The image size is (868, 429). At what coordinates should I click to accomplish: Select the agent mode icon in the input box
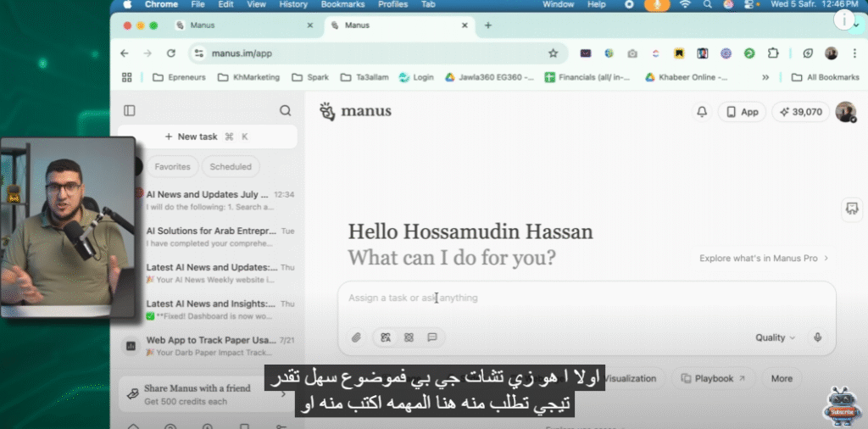[x=386, y=337]
